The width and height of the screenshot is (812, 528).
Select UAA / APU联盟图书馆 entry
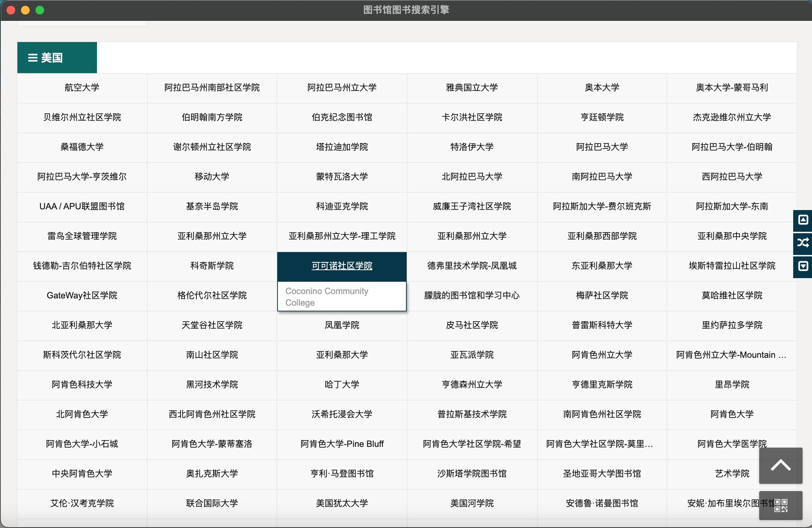click(x=82, y=206)
